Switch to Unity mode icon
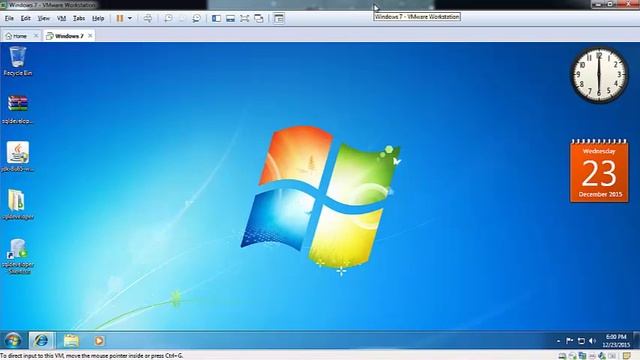Screen dimensions: 640x360 coord(259,18)
